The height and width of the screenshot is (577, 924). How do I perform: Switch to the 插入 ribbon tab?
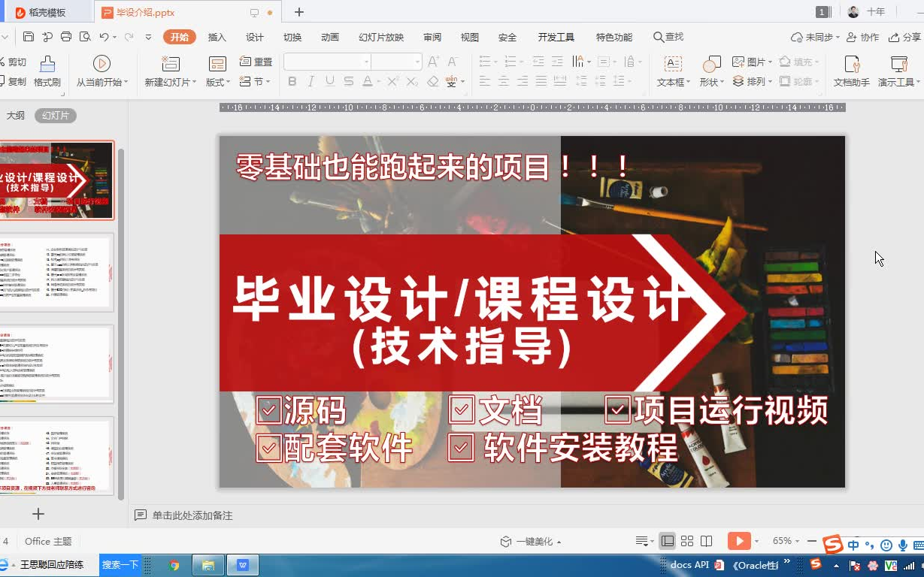point(216,36)
